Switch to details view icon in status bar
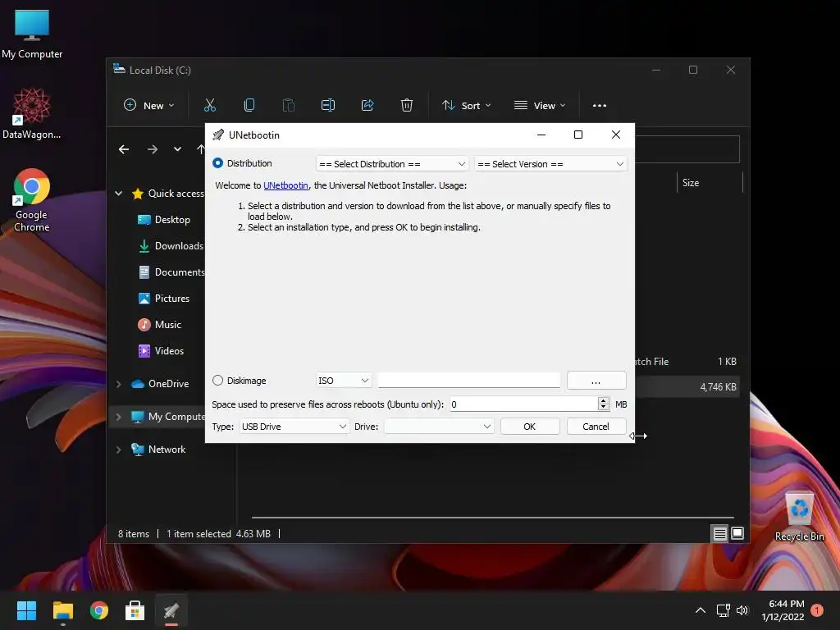Screen dimensions: 840x630 click(719, 533)
